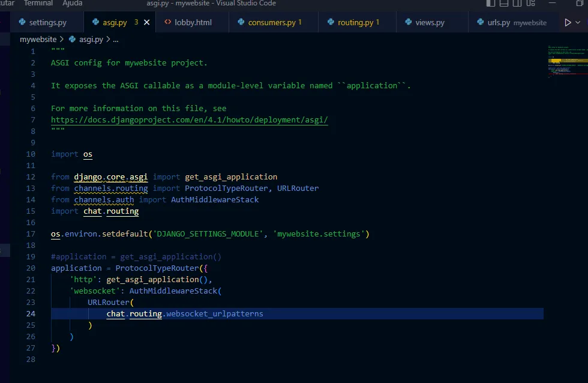Switch to the routing.py tab

[x=355, y=23]
